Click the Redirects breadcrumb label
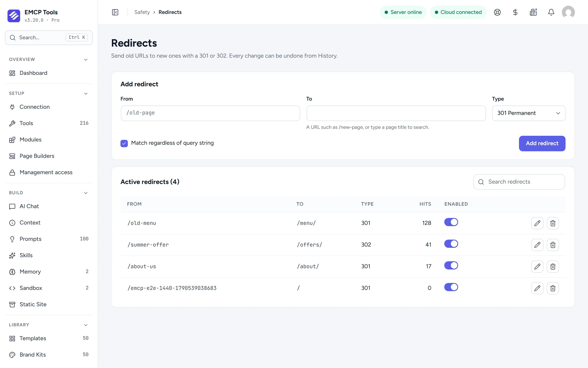 point(170,12)
